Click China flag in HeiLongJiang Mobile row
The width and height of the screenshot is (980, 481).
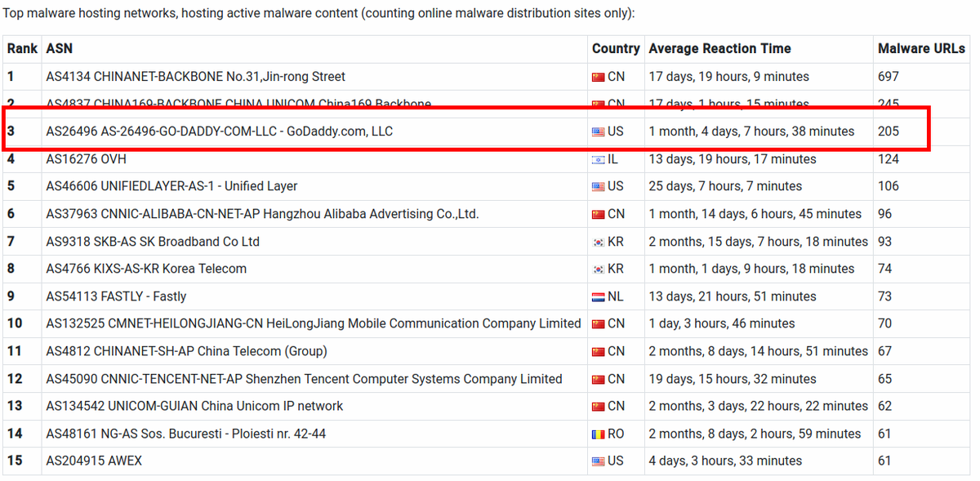tap(599, 323)
